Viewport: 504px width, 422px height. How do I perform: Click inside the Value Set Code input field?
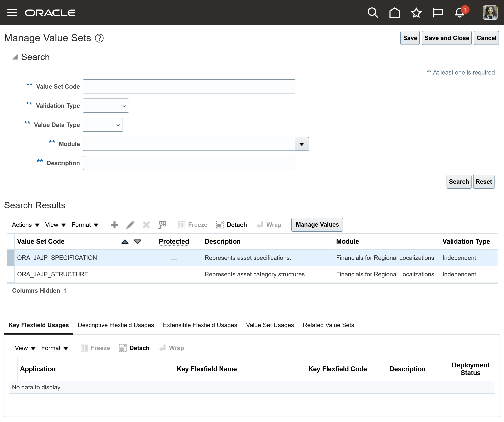coord(189,86)
